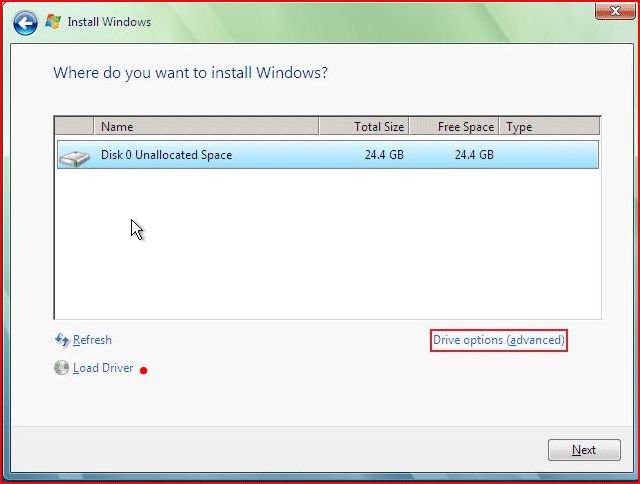Viewport: 640px width, 484px height.
Task: Open Drive options (advanced)
Action: (499, 340)
